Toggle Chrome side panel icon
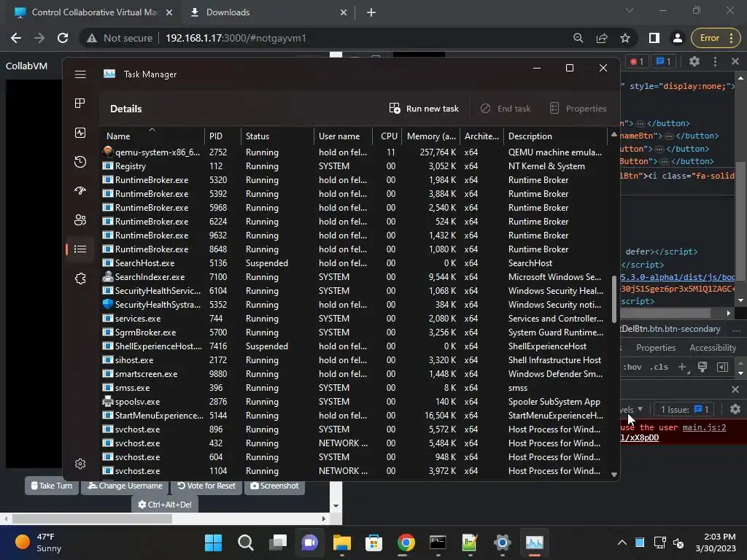The image size is (747, 560). [654, 38]
